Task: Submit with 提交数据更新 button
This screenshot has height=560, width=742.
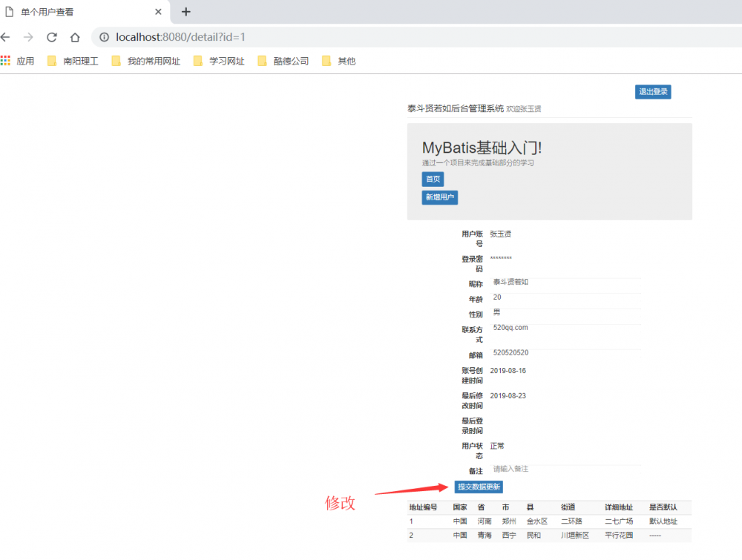Action: [x=479, y=487]
